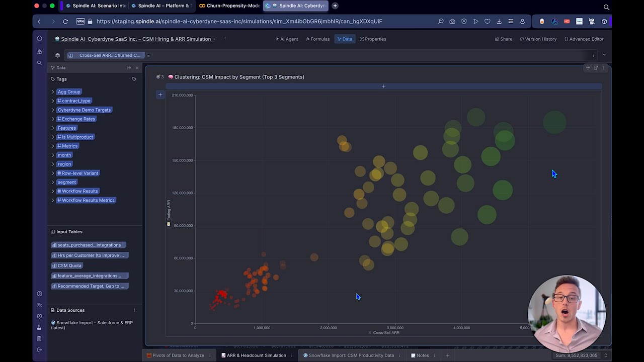
Task: Open browser search in top right
Action: (606, 7)
